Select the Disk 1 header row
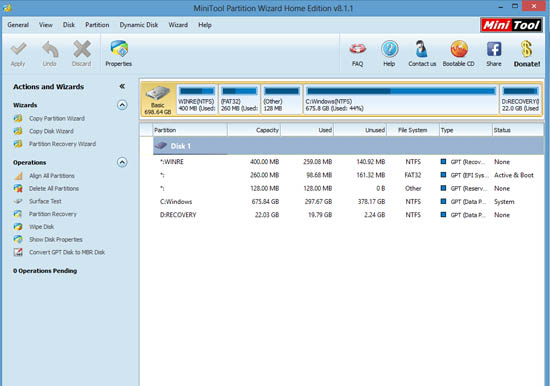The image size is (550, 386). pos(348,146)
